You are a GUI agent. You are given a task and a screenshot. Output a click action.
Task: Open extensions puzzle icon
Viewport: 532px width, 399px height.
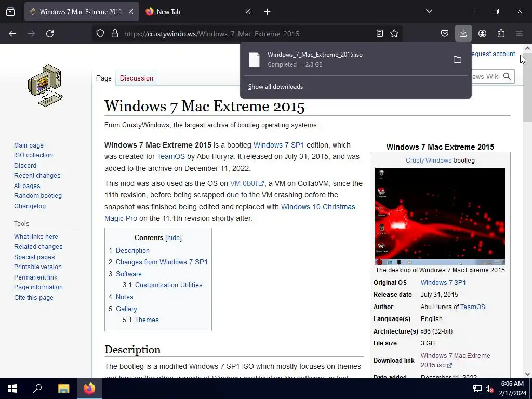[501, 33]
